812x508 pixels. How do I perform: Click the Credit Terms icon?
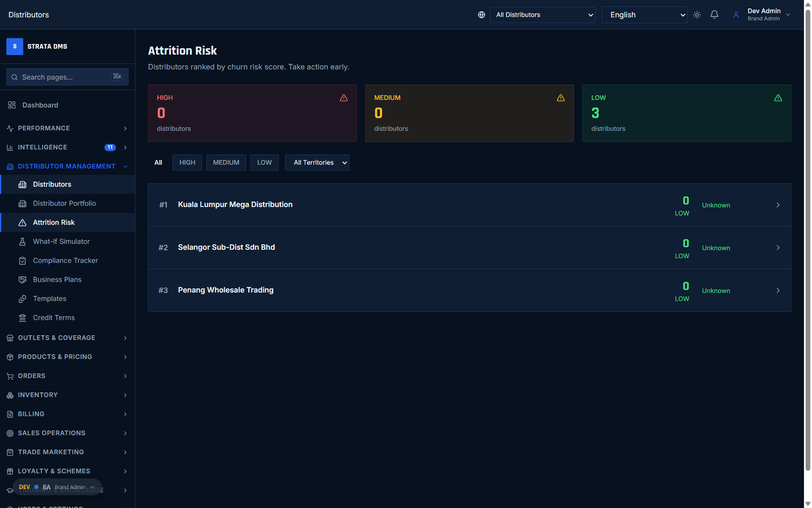[22, 317]
